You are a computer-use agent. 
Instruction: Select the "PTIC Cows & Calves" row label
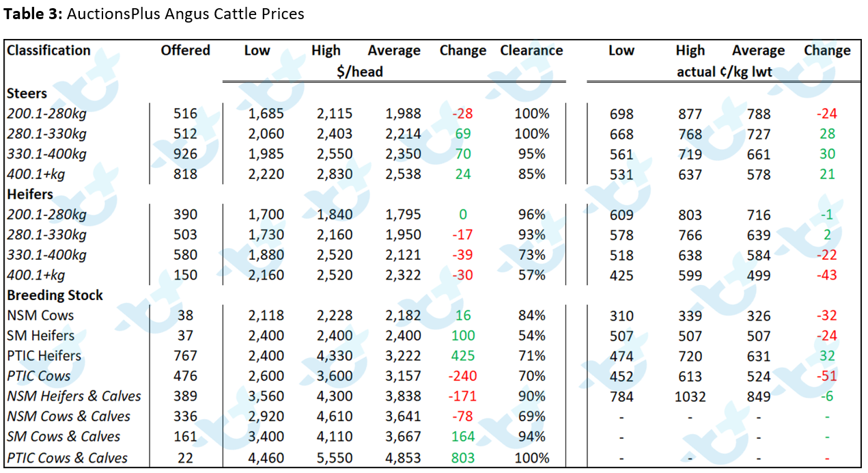(x=67, y=458)
